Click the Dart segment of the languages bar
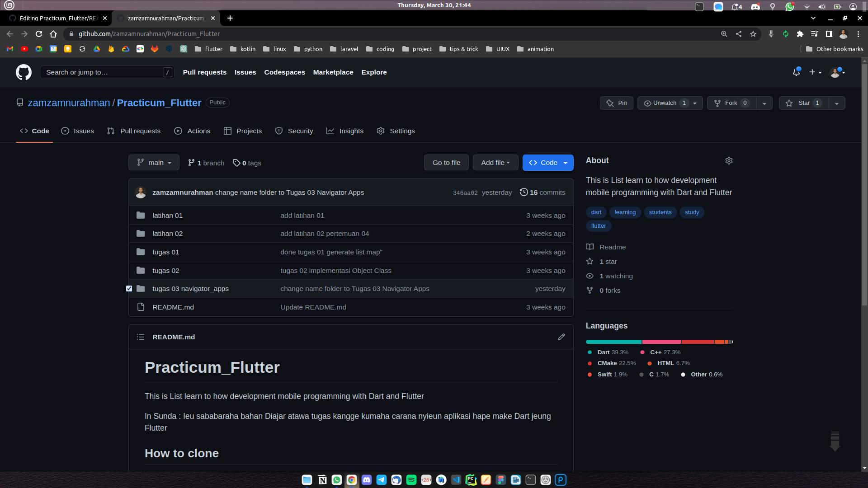Image resolution: width=868 pixels, height=488 pixels. click(x=613, y=342)
